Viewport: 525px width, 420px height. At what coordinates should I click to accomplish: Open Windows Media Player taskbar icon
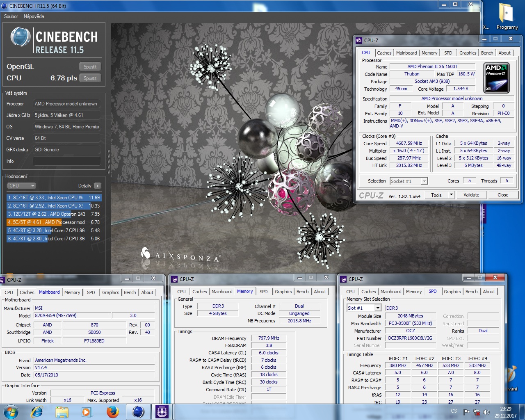87,412
